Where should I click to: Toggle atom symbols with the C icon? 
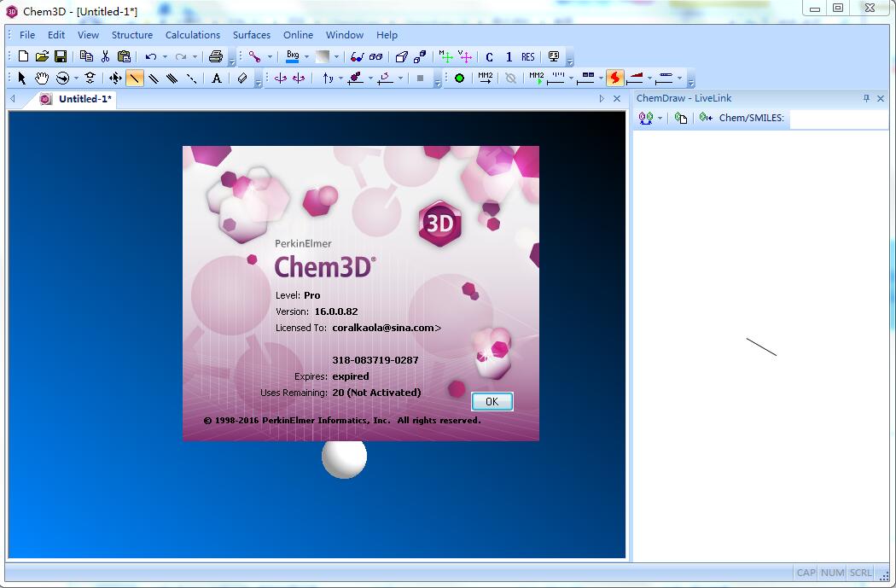[x=489, y=56]
